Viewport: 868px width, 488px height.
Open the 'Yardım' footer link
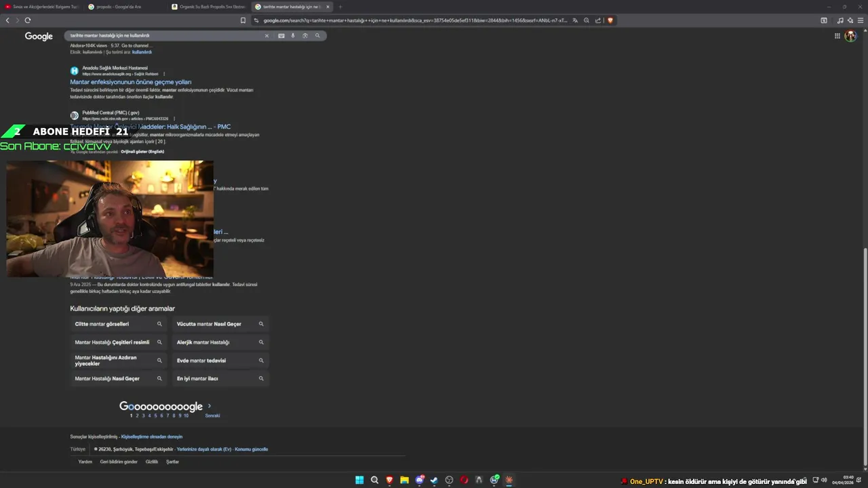(85, 462)
